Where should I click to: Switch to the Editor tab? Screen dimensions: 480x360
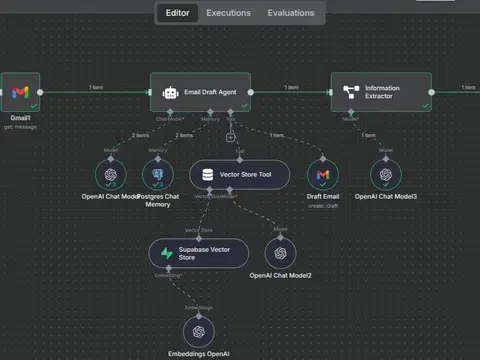point(177,13)
